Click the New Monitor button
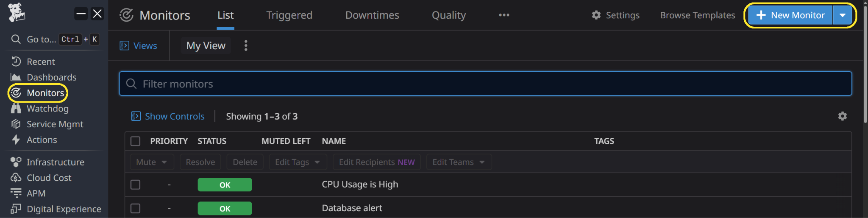 coord(790,15)
